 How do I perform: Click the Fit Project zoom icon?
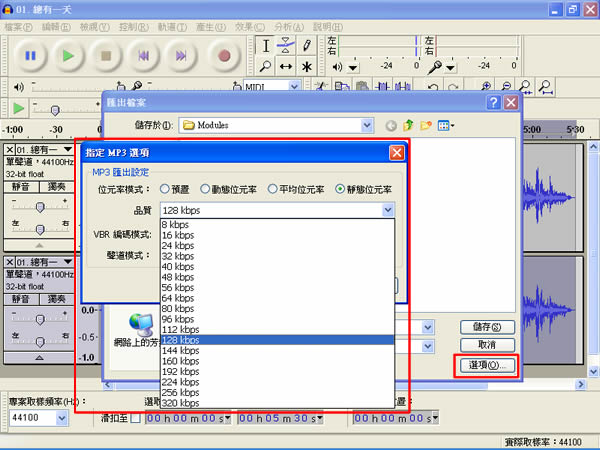click(x=546, y=87)
